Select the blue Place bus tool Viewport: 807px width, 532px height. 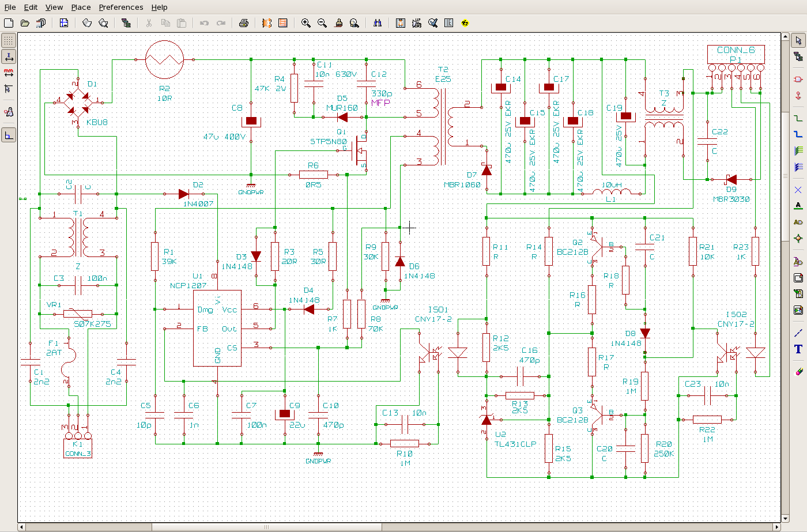(798, 134)
